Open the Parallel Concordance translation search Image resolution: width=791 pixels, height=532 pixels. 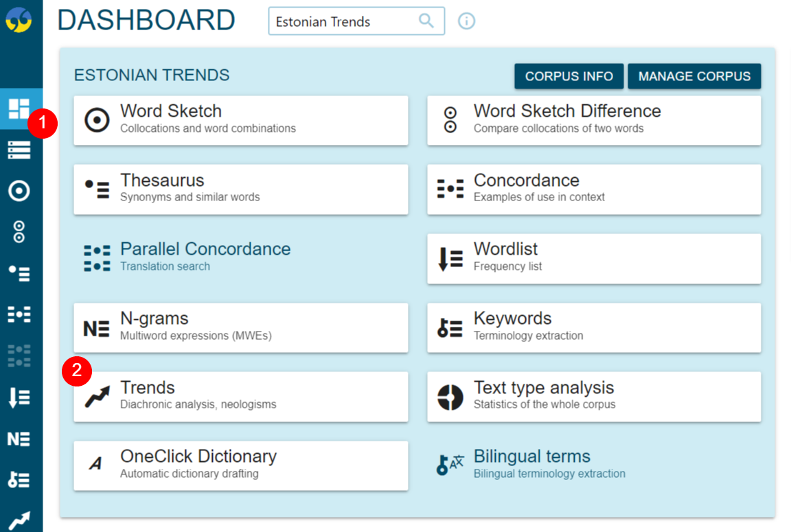click(240, 258)
